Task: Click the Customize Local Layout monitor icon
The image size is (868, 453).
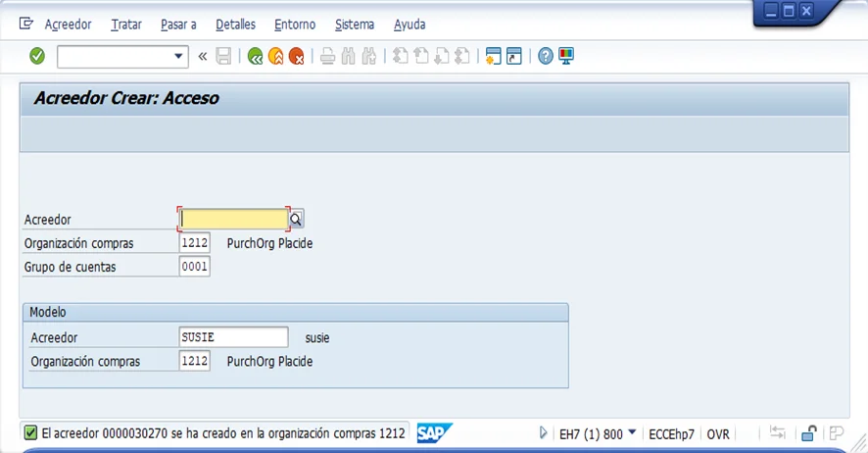Action: click(566, 56)
